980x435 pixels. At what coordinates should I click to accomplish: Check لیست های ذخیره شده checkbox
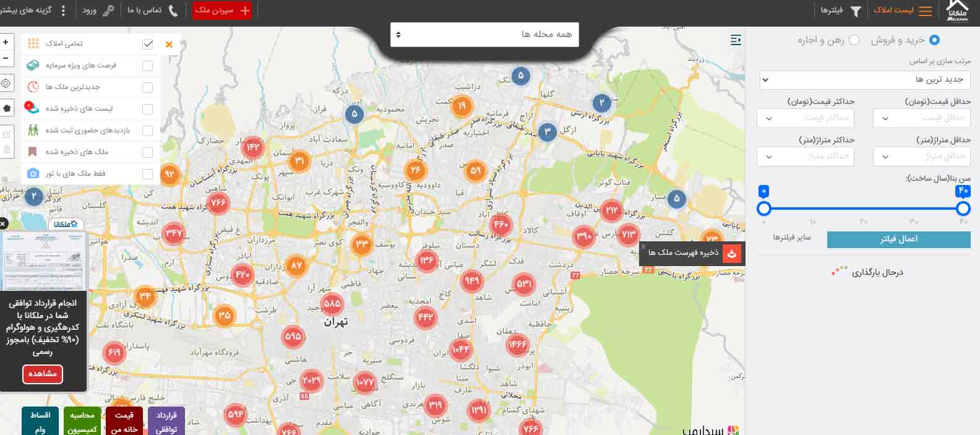(x=147, y=109)
